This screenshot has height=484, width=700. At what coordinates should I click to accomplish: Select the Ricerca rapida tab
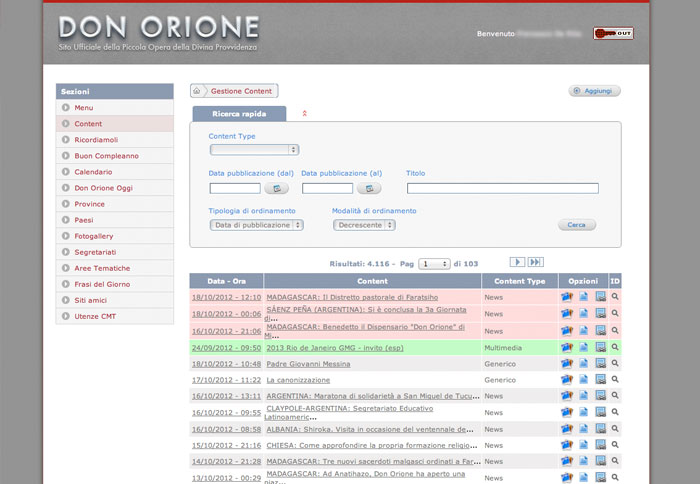pos(239,114)
